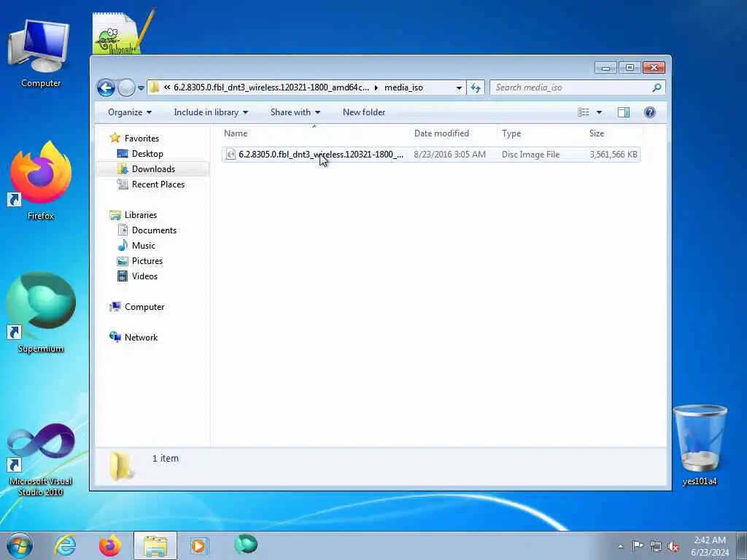
Task: Click the Windows Explorer taskbar button
Action: tap(155, 545)
